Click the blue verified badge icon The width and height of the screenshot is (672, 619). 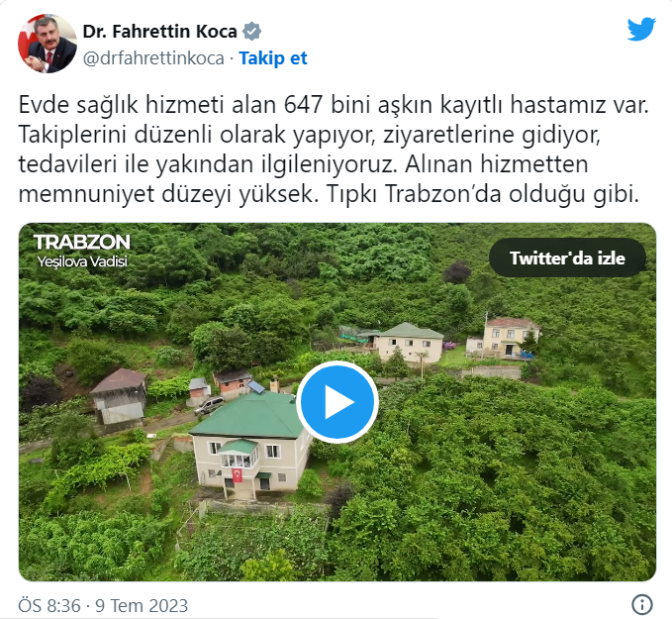(x=252, y=32)
